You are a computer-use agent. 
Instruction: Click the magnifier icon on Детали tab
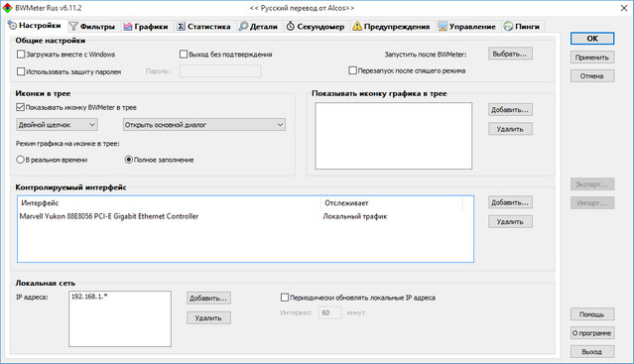coord(243,26)
